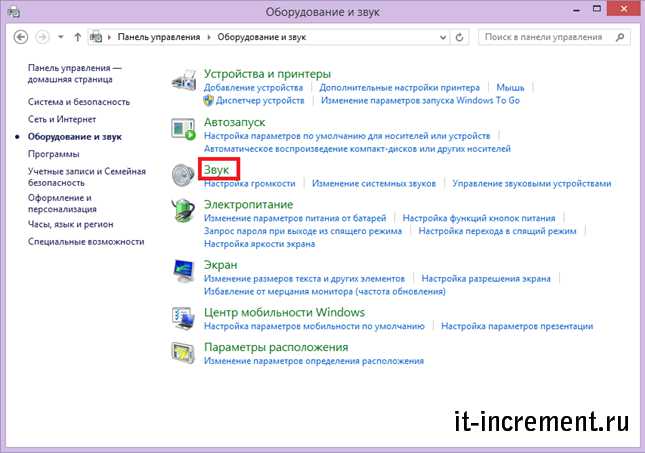Open Настройка перехода в спящий режим
This screenshot has height=453, width=645.
coord(497,231)
